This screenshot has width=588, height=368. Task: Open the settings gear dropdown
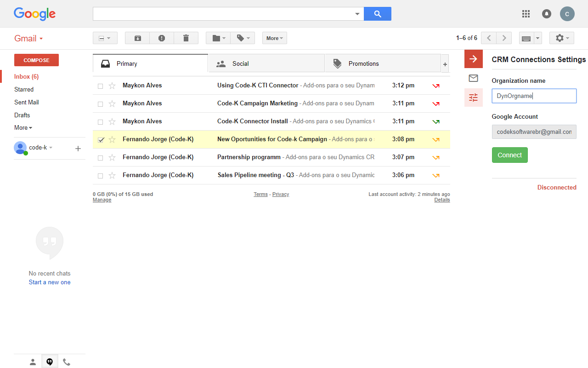click(562, 38)
